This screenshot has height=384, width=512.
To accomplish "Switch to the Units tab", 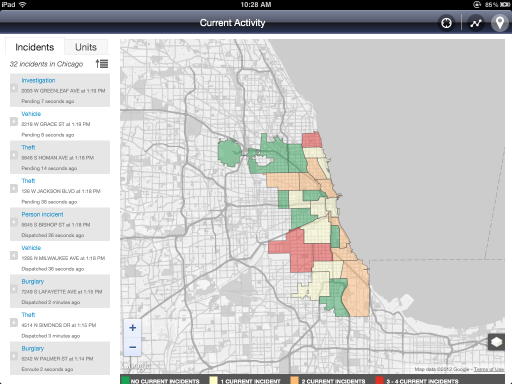I will [86, 47].
